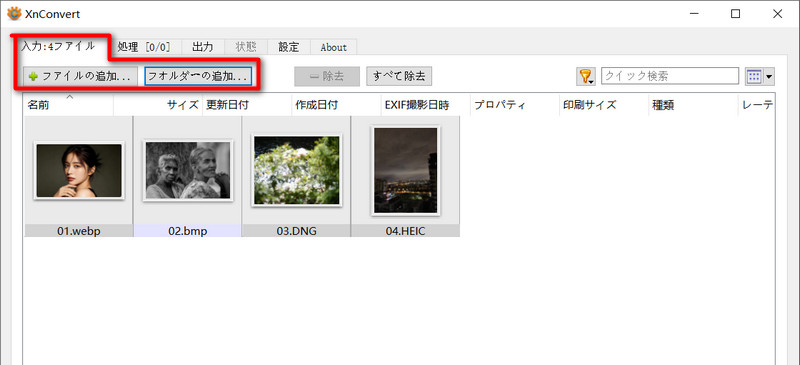Image resolution: width=800 pixels, height=365 pixels.
Task: Click the すべて除去 button
Action: [x=399, y=77]
